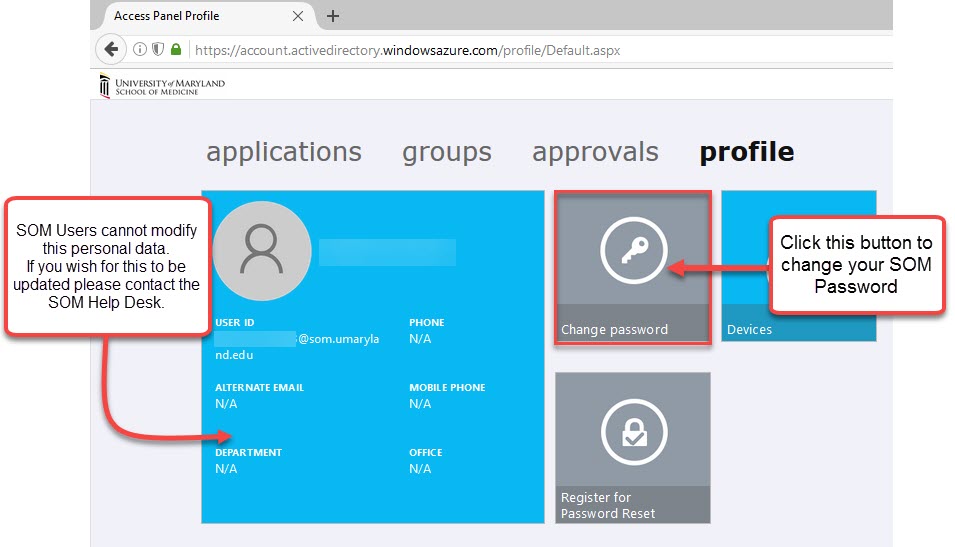Click the Change password label
The image size is (955, 547).
click(x=614, y=329)
